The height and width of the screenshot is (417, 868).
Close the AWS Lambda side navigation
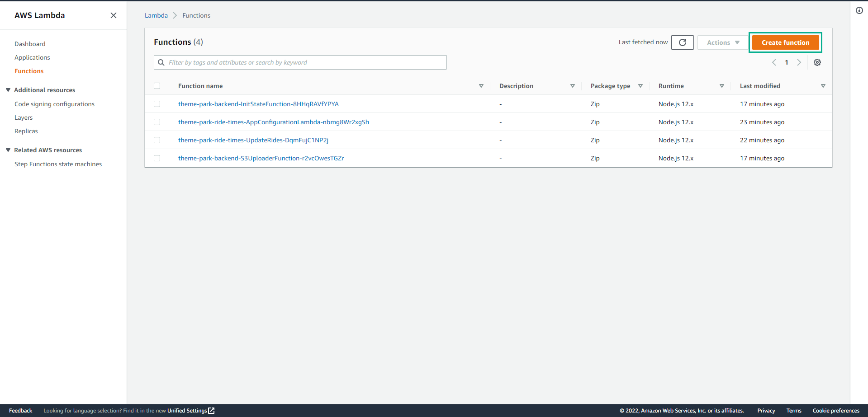point(114,15)
